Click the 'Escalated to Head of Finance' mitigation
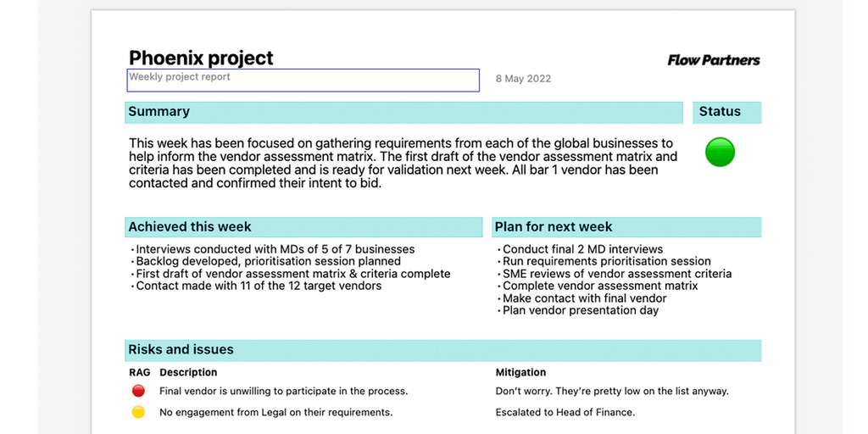868x434 pixels. [565, 413]
